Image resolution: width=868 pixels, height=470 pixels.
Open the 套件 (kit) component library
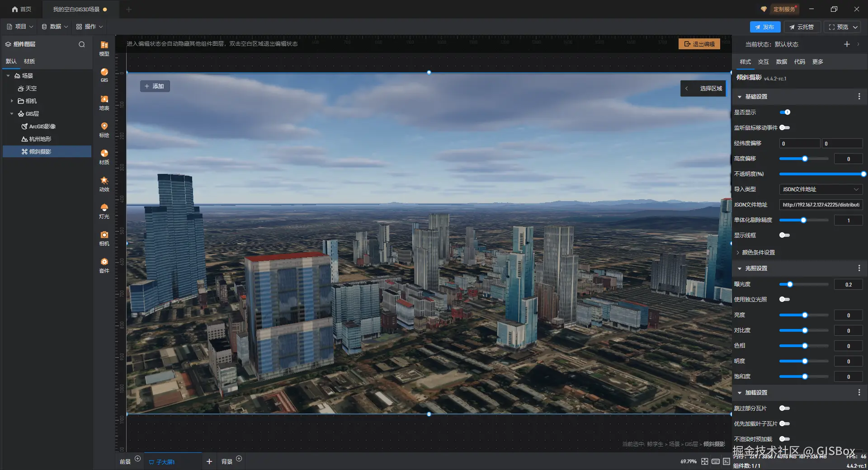click(x=104, y=265)
